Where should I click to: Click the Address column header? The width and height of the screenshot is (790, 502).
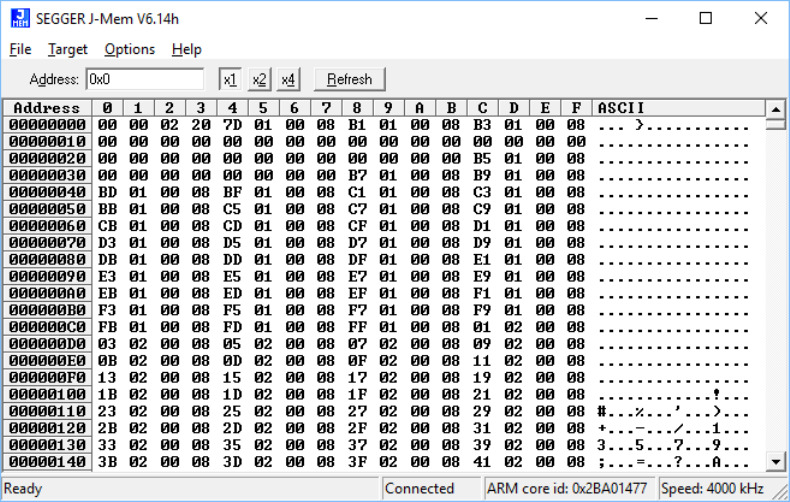coord(47,108)
